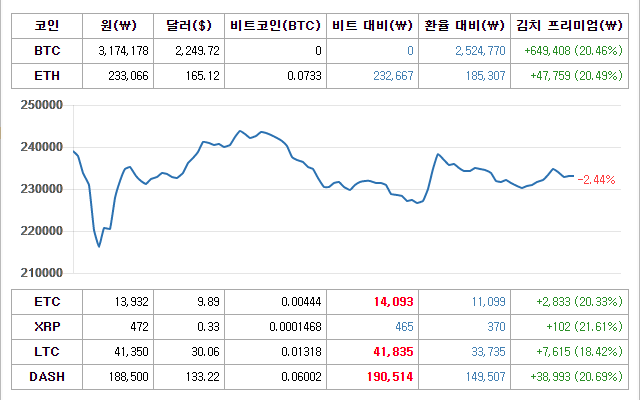The height and width of the screenshot is (400, 640).
Task: Click DASH exchange-rate value 149,507
Action: pos(485,377)
